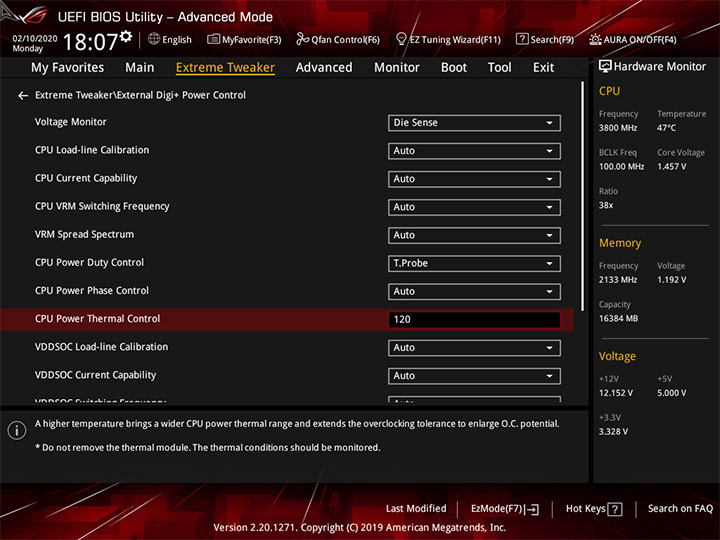The height and width of the screenshot is (540, 720).
Task: Click the CPU temperature 47°C value
Action: [666, 128]
